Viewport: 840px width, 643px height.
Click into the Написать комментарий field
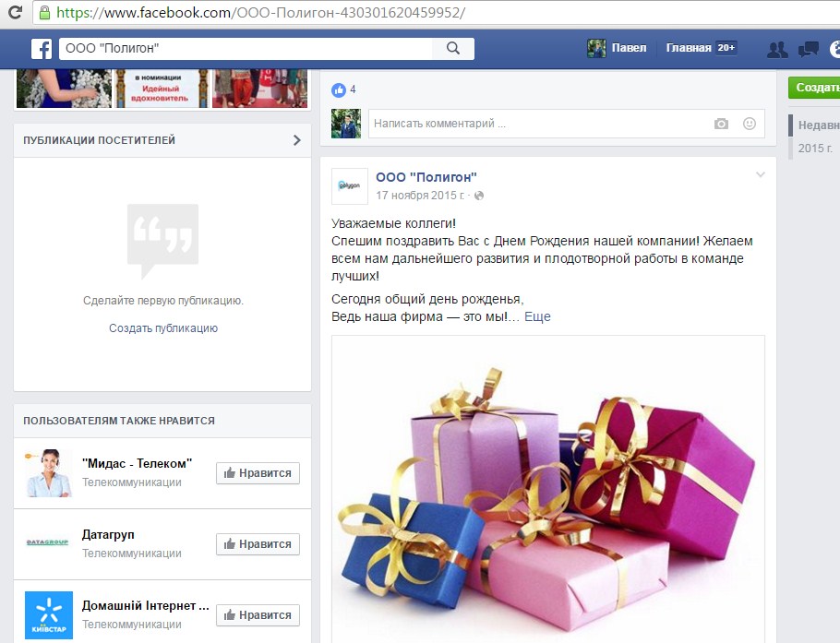[535, 124]
